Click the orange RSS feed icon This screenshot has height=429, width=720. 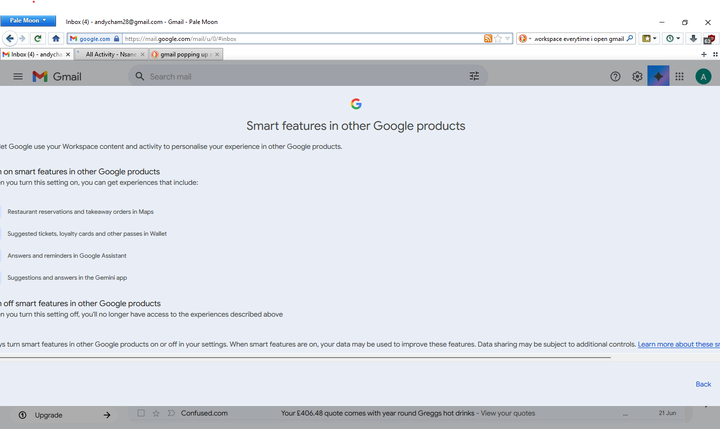coord(488,39)
